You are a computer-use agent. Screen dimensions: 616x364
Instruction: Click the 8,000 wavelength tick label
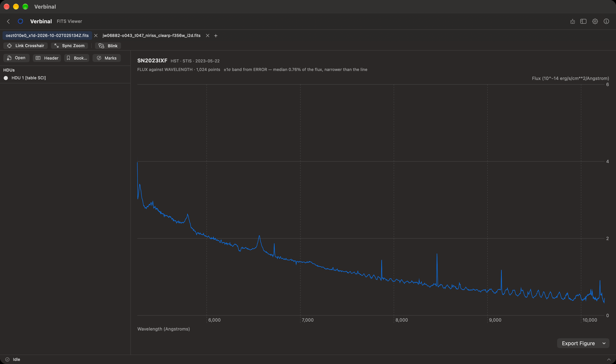(x=402, y=320)
